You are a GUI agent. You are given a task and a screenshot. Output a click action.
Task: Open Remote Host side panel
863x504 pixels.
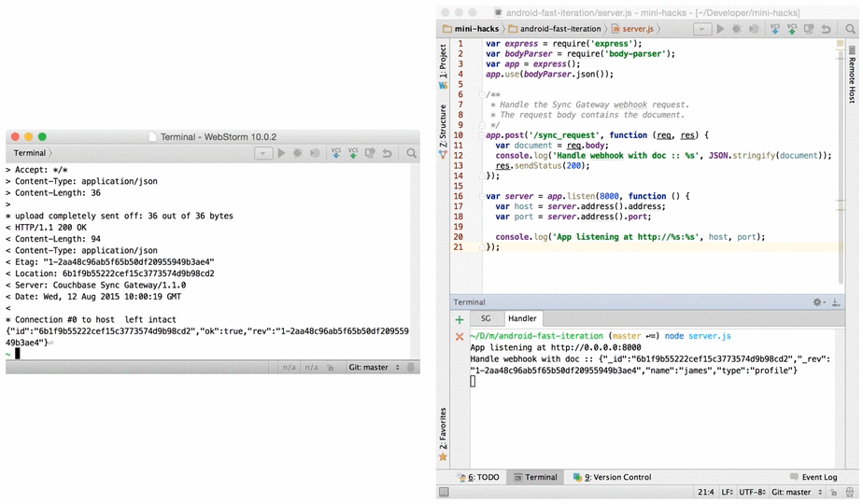(x=852, y=76)
